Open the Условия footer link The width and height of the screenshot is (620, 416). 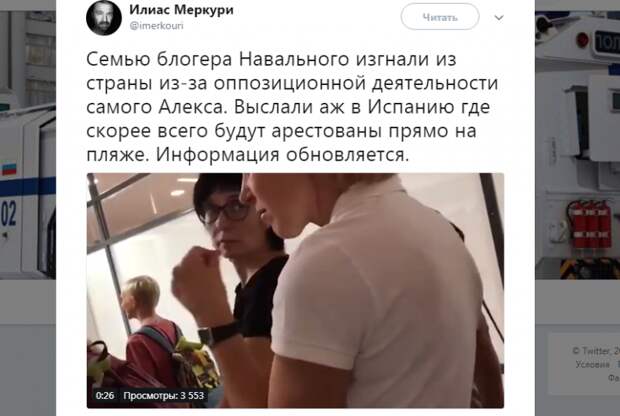click(592, 364)
